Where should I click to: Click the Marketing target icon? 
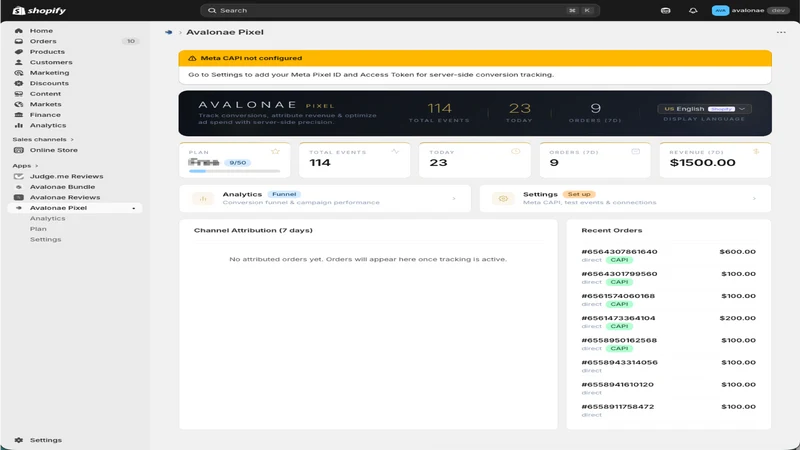(x=19, y=73)
